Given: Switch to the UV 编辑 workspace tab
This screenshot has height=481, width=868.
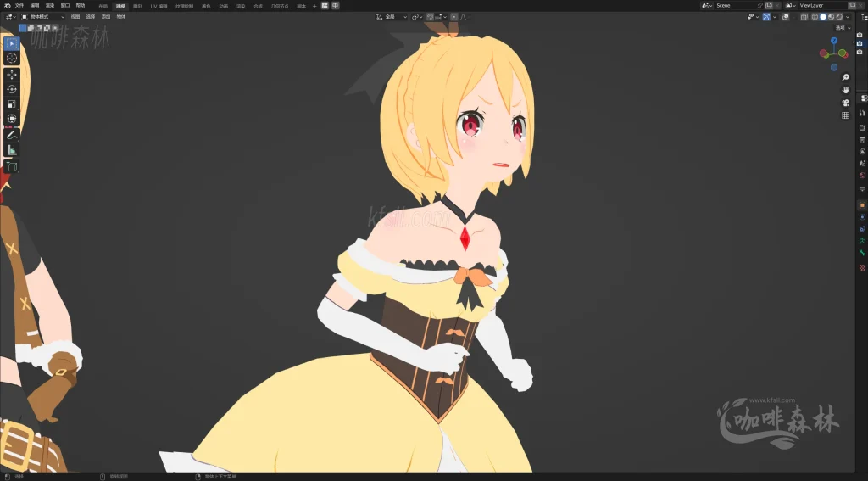Looking at the screenshot, I should (x=159, y=6).
